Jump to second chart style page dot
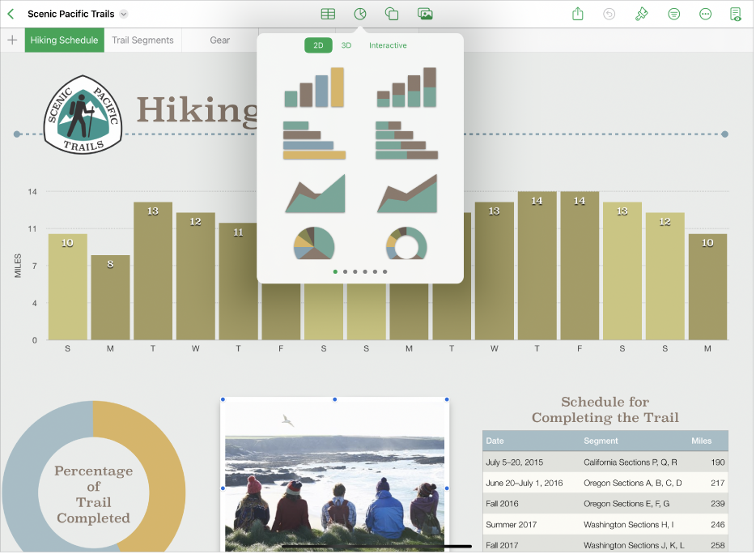756x554 pixels. point(345,272)
